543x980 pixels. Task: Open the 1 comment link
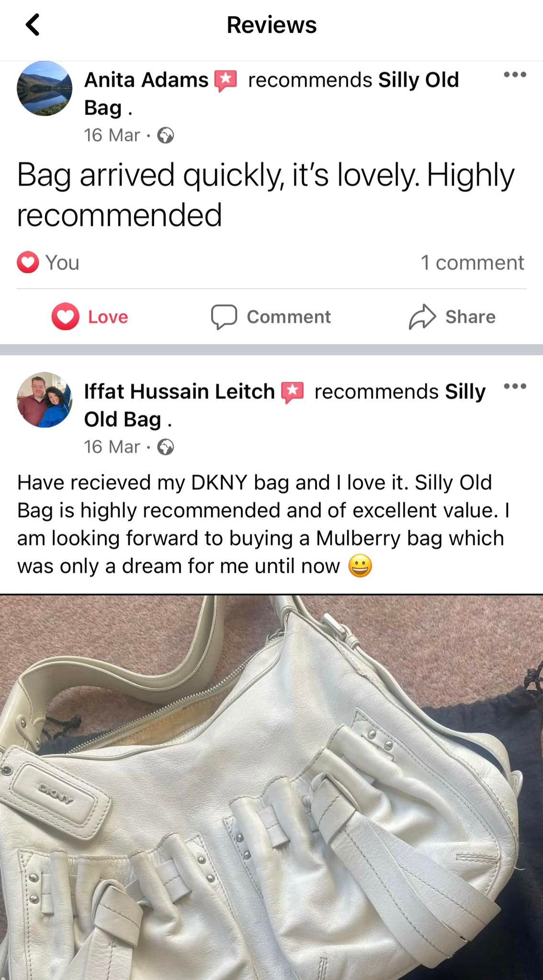472,262
